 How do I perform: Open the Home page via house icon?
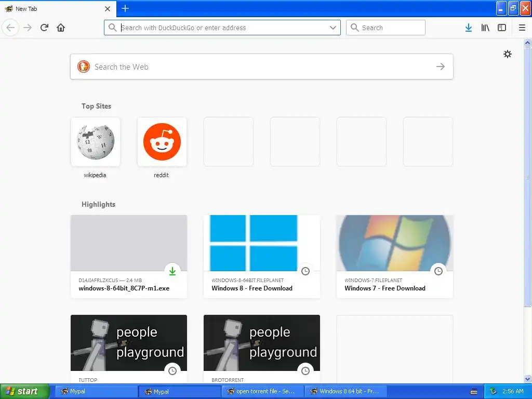point(61,28)
